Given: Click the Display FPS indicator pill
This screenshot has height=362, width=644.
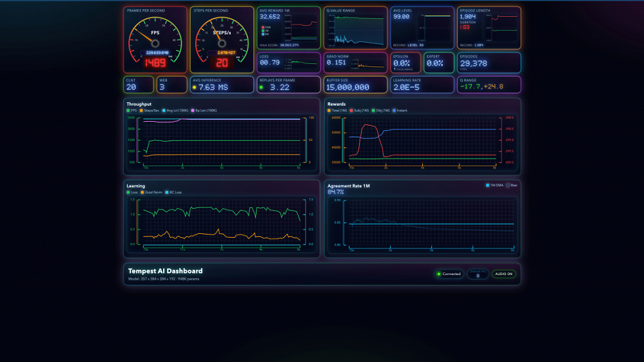Looking at the screenshot, I should pyautogui.click(x=478, y=274).
